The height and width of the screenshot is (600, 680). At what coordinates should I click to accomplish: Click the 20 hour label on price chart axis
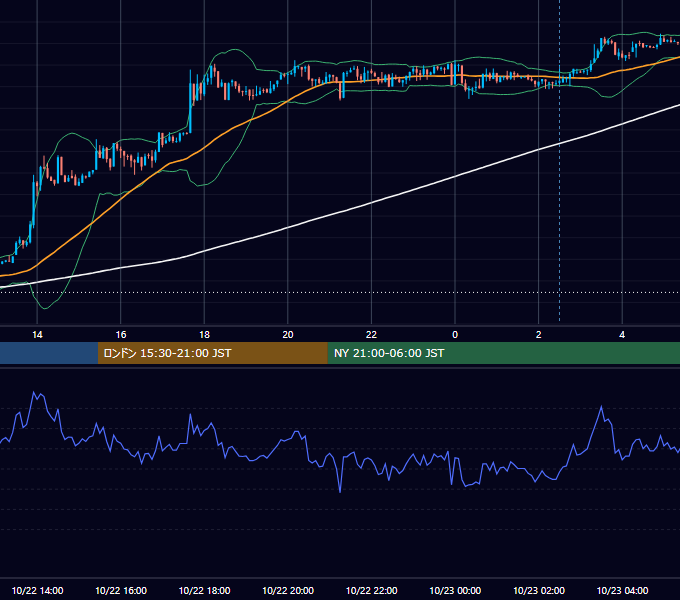(288, 335)
